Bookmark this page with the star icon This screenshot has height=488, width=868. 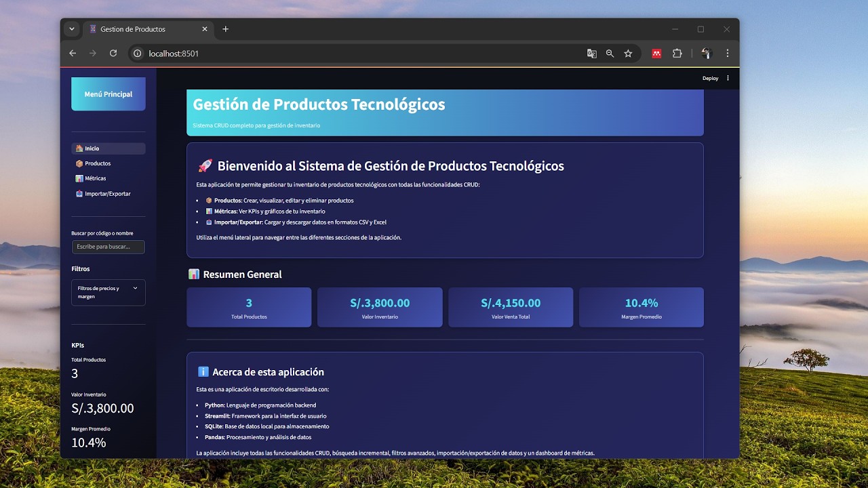click(x=628, y=54)
